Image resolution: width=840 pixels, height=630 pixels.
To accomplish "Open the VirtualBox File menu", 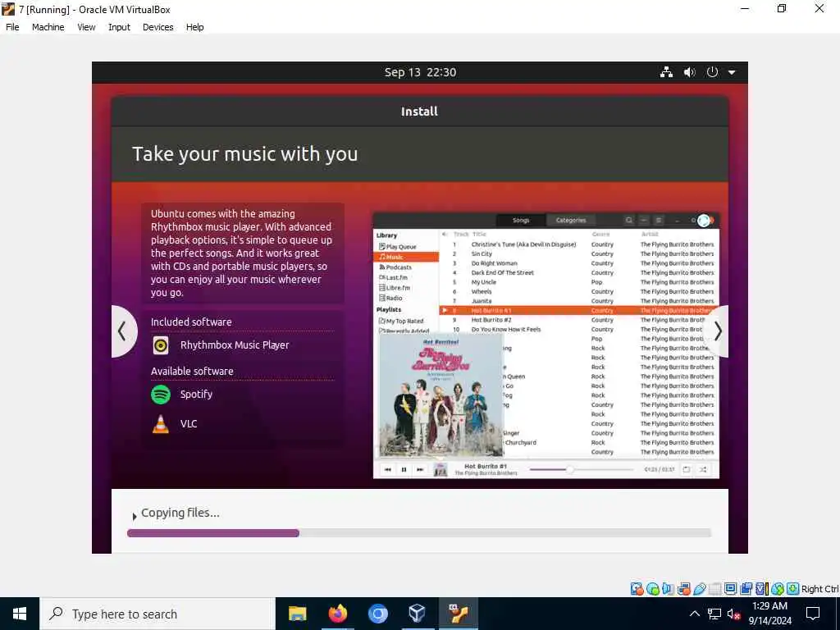I will (x=12, y=27).
